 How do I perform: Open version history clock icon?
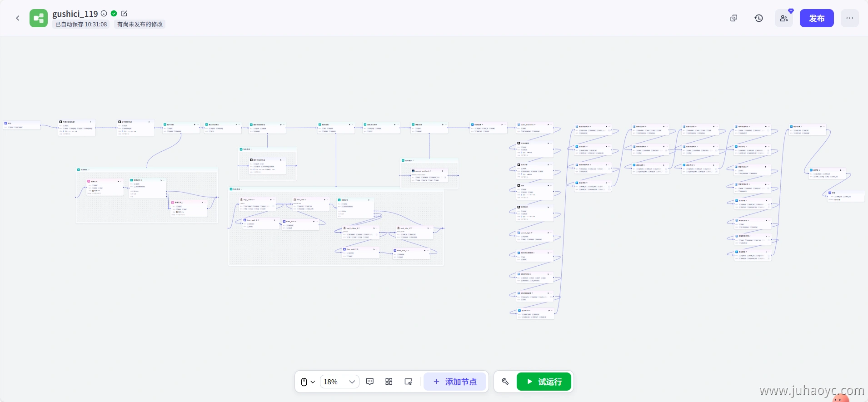click(758, 18)
